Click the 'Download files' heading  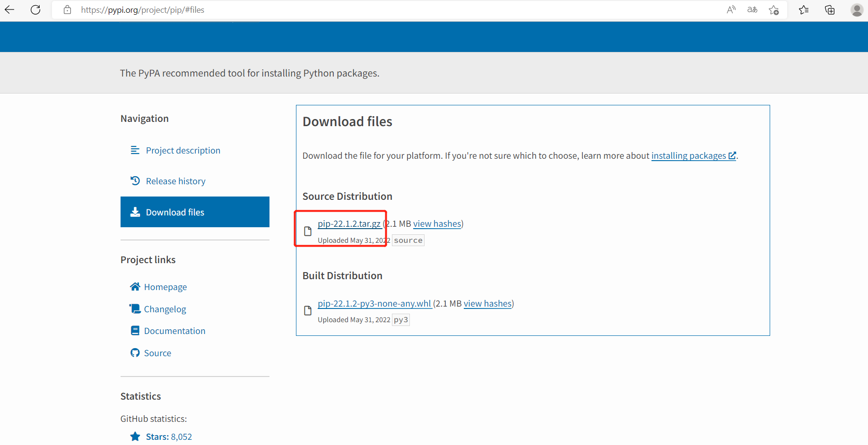(347, 121)
